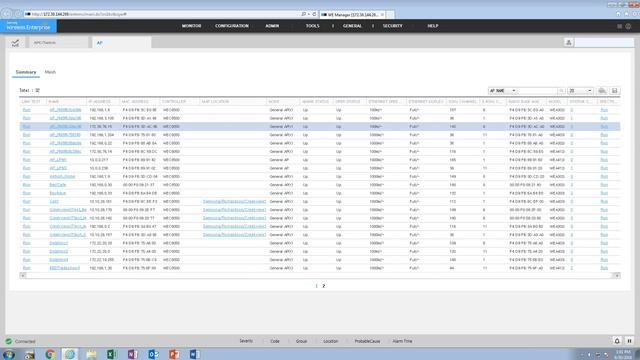Image resolution: width=640 pixels, height=360 pixels.
Task: Switch to the Summary sub-tab
Action: [26, 72]
